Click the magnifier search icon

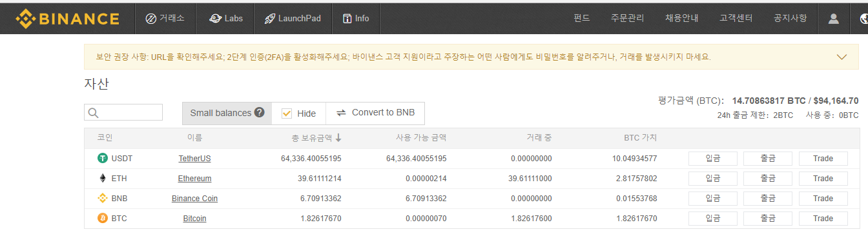tap(93, 113)
